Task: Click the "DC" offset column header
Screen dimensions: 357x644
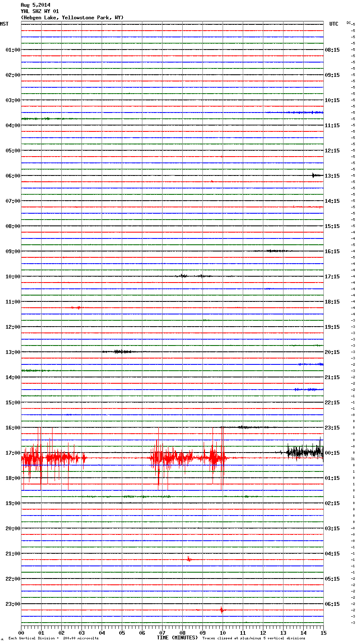Action: pos(349,23)
